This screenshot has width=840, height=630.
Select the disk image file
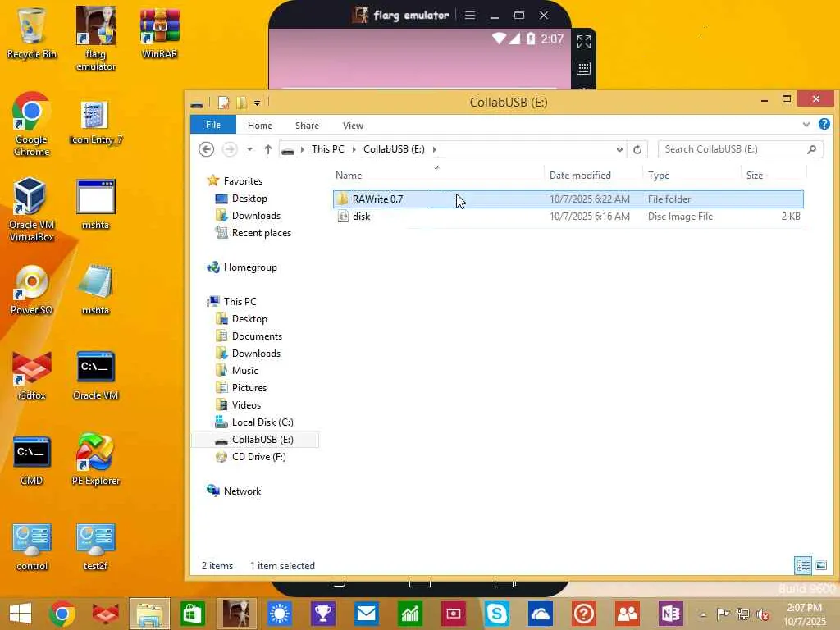(568, 217)
